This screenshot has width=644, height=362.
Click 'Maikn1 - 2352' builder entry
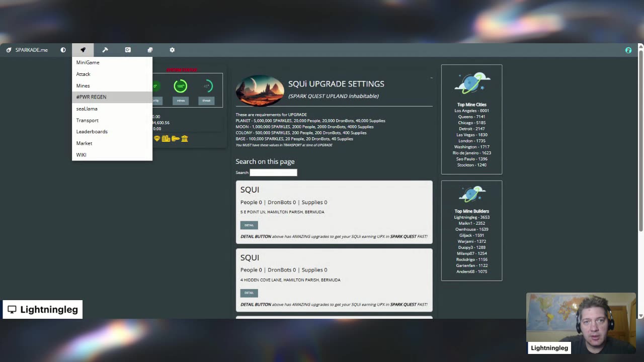tap(471, 223)
